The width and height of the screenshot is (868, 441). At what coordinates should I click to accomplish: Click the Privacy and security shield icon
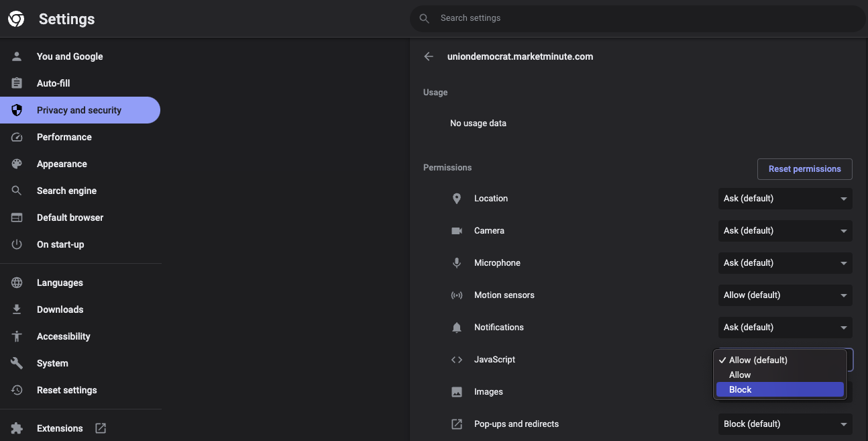click(x=17, y=110)
